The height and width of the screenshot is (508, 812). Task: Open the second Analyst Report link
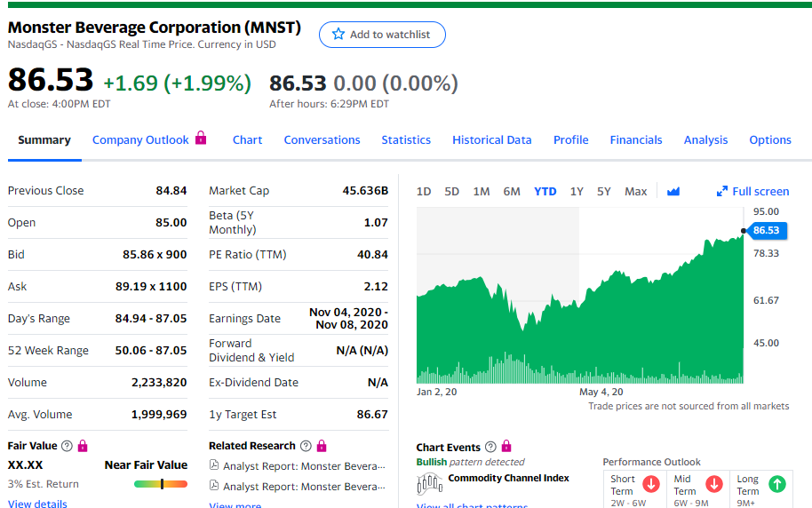pos(304,487)
